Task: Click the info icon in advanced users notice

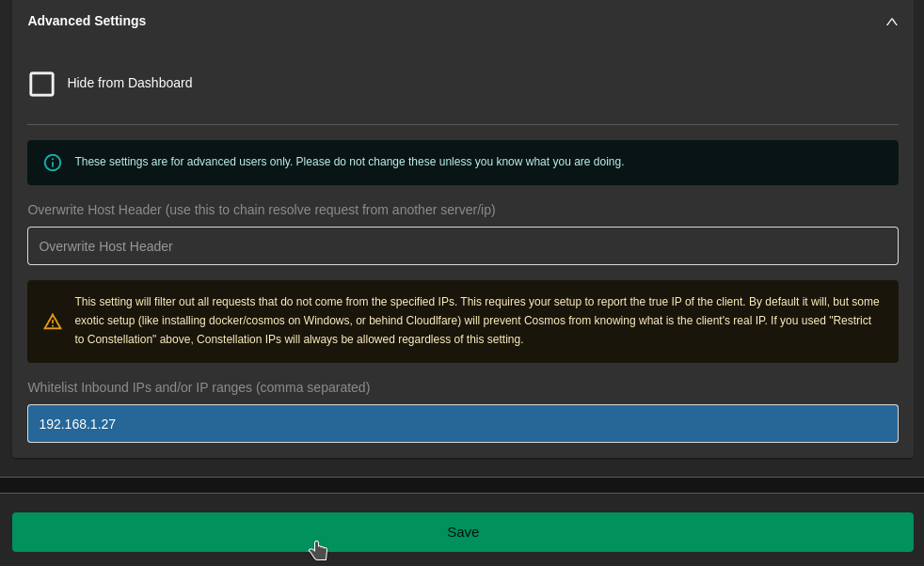Action: tap(53, 163)
